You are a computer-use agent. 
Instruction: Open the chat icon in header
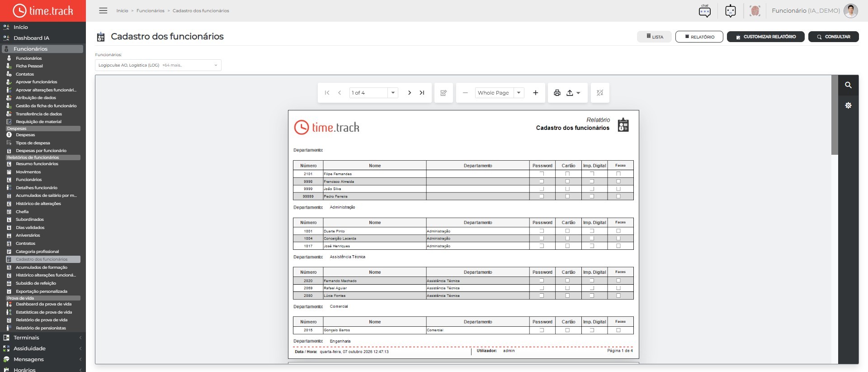click(x=704, y=11)
